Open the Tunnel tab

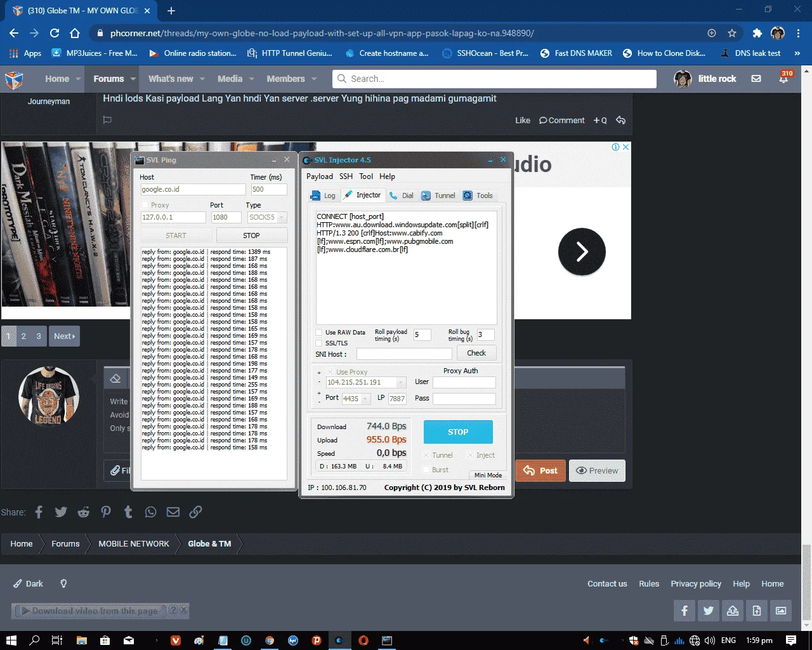tap(438, 196)
